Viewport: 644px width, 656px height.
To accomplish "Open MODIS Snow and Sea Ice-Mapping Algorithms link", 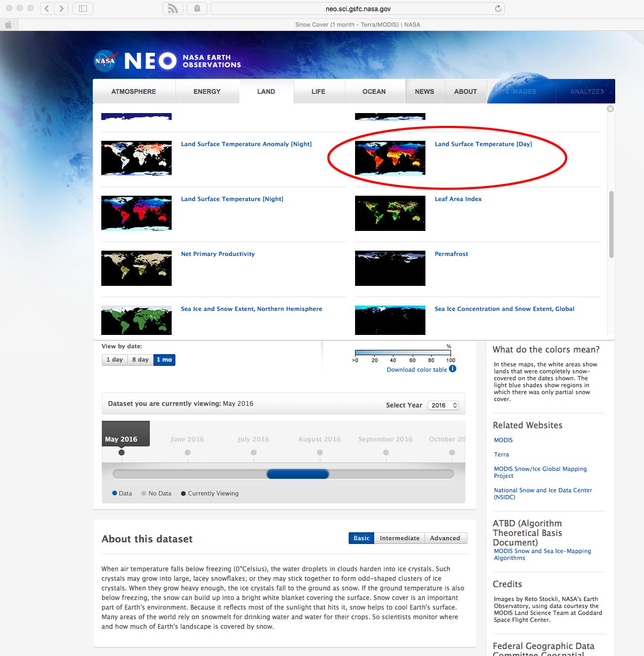I will [x=542, y=554].
